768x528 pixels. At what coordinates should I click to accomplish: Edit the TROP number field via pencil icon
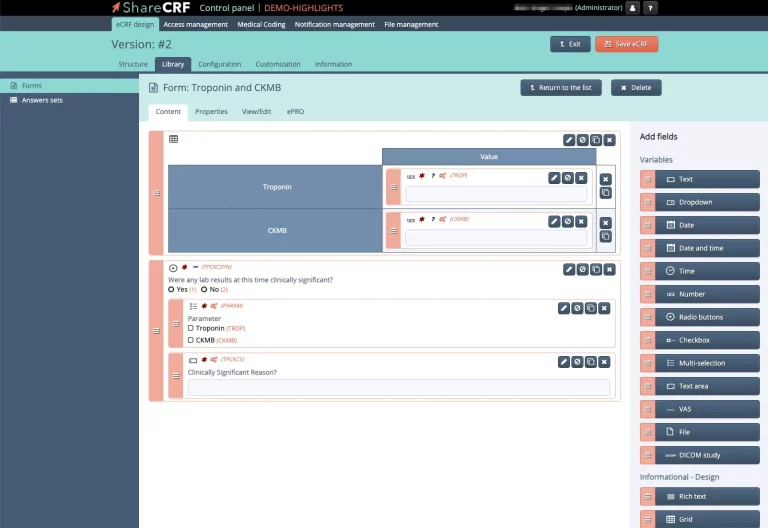click(554, 178)
